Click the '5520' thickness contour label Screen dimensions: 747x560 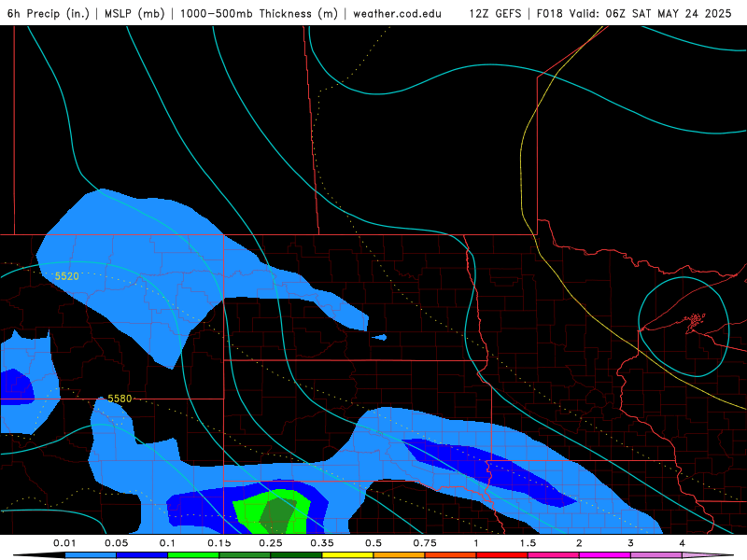click(x=66, y=276)
